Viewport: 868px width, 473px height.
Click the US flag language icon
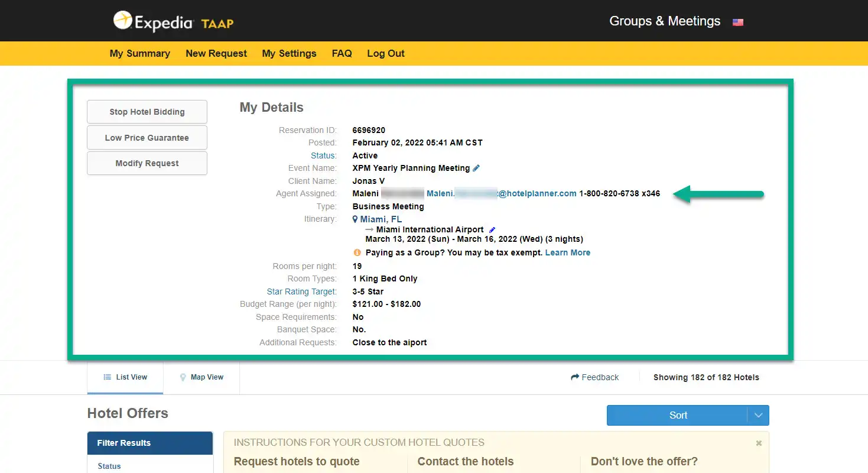(x=737, y=22)
